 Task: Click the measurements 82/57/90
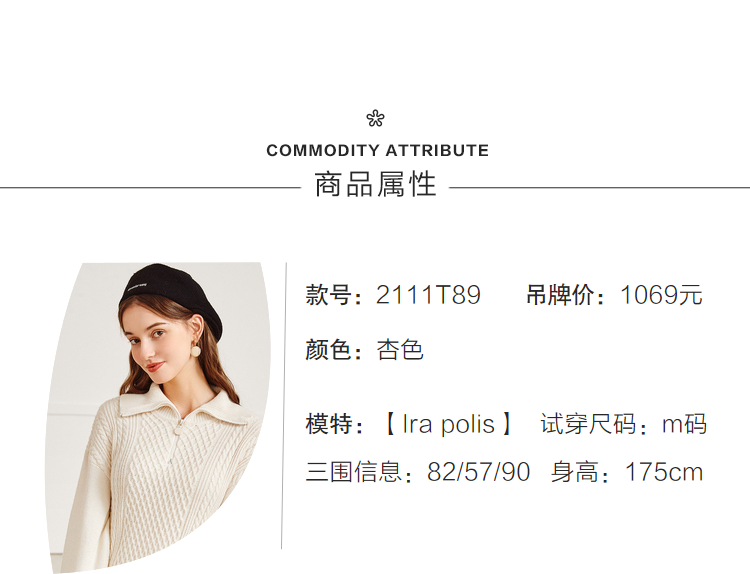(478, 472)
